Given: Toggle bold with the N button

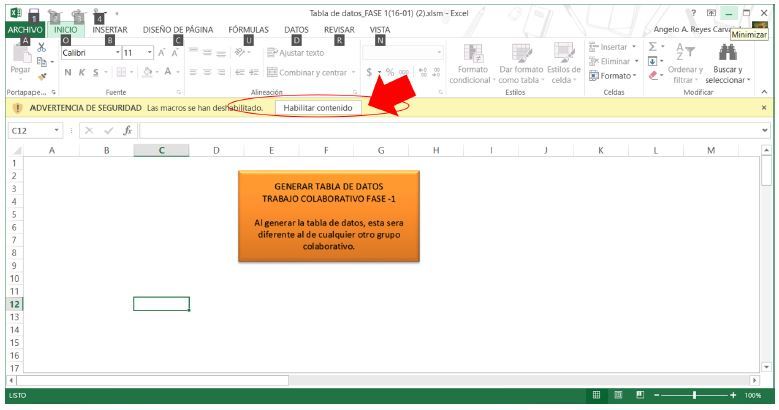Looking at the screenshot, I should pos(68,73).
